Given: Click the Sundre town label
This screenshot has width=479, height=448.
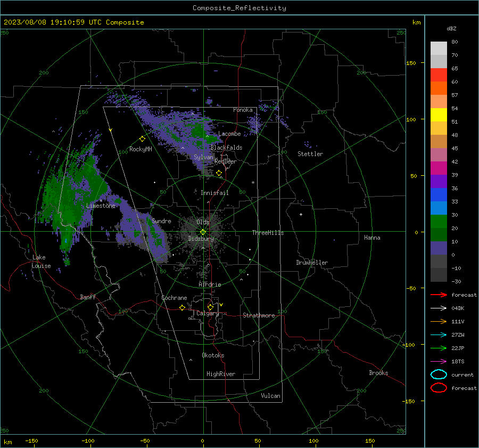Looking at the screenshot, I should (162, 221).
